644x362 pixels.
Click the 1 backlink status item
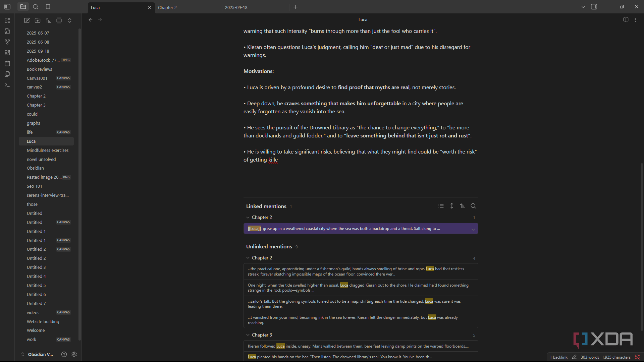558,357
